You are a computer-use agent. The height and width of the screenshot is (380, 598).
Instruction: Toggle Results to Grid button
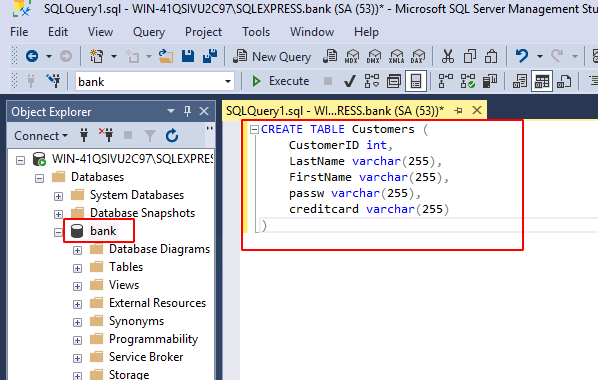[x=542, y=81]
